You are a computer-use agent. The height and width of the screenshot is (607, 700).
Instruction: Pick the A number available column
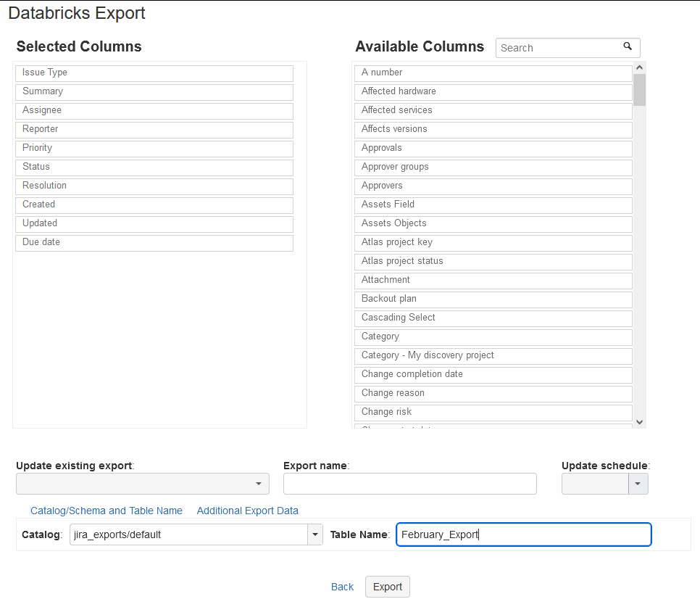click(x=493, y=73)
